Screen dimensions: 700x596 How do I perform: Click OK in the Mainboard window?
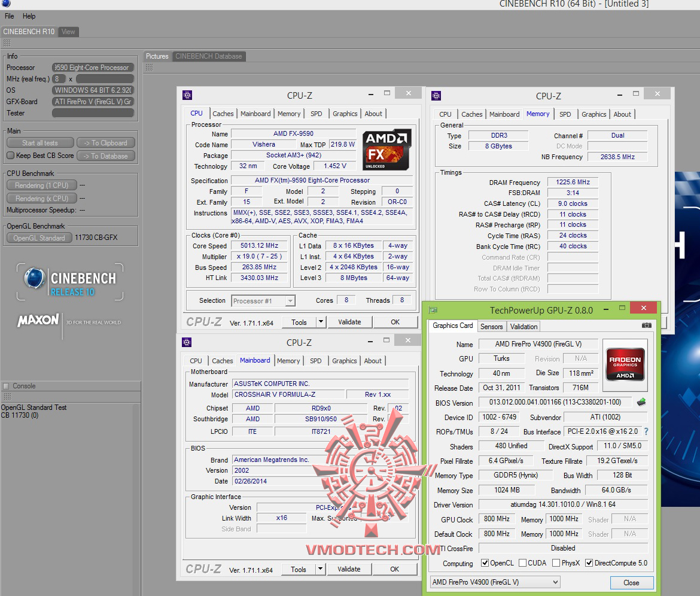point(395,569)
